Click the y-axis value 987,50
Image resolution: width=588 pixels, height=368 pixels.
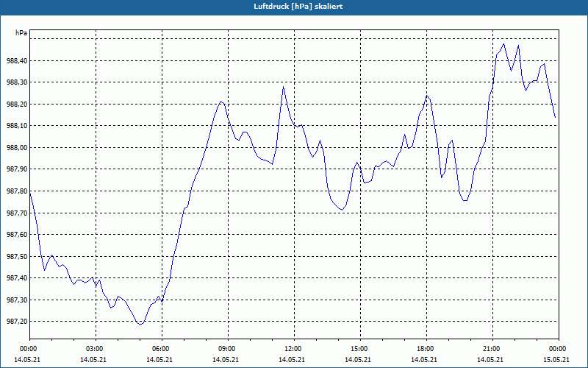point(17,256)
